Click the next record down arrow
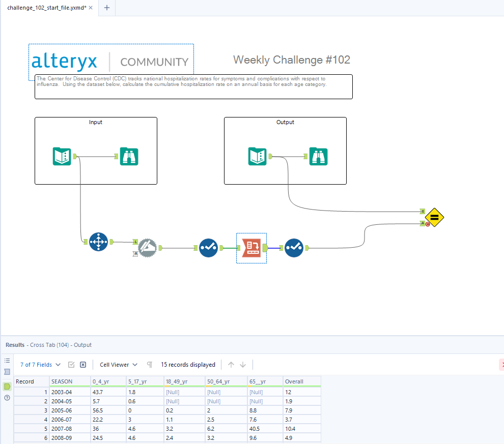504x444 pixels. coord(243,365)
